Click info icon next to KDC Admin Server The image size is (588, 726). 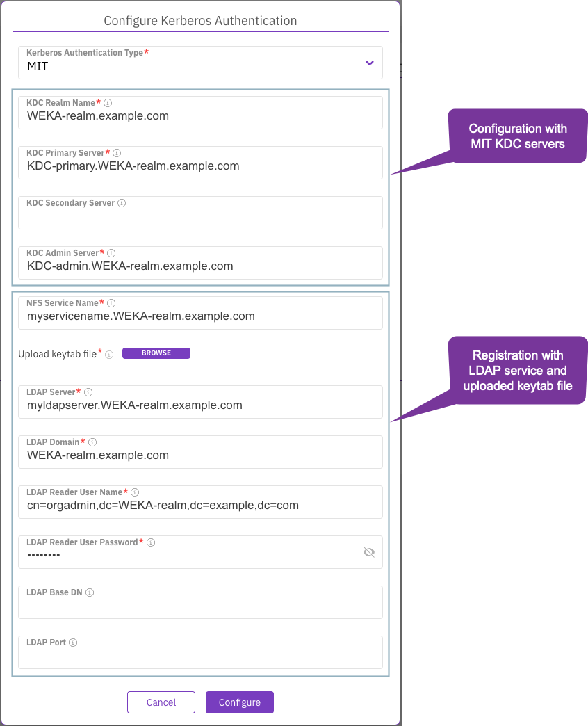111,253
